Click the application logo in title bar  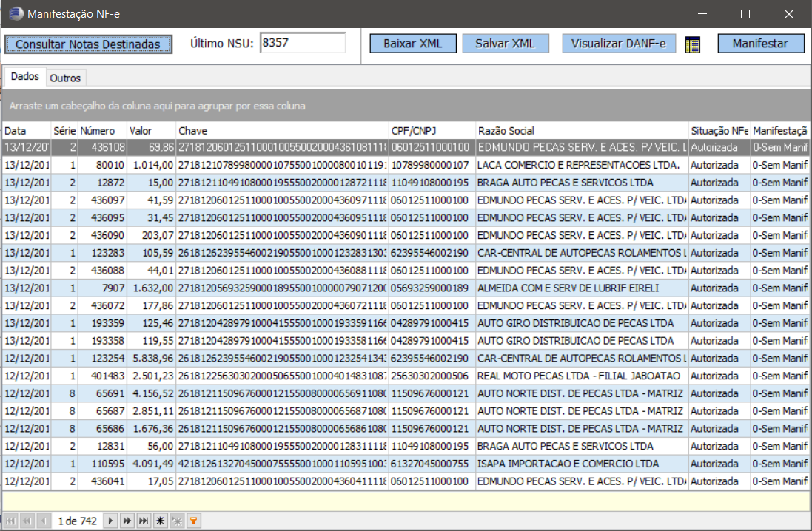point(15,13)
